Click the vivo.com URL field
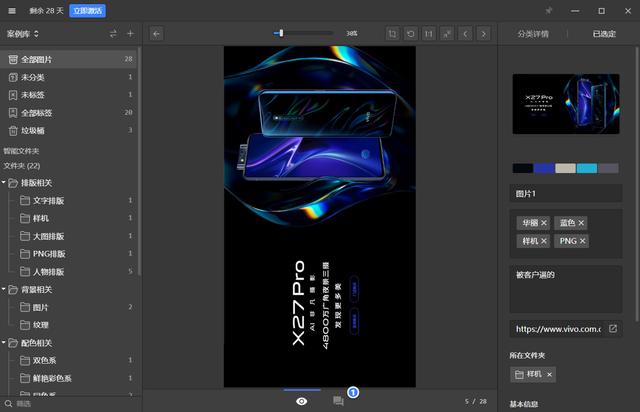Image resolution: width=640 pixels, height=412 pixels. [558, 329]
